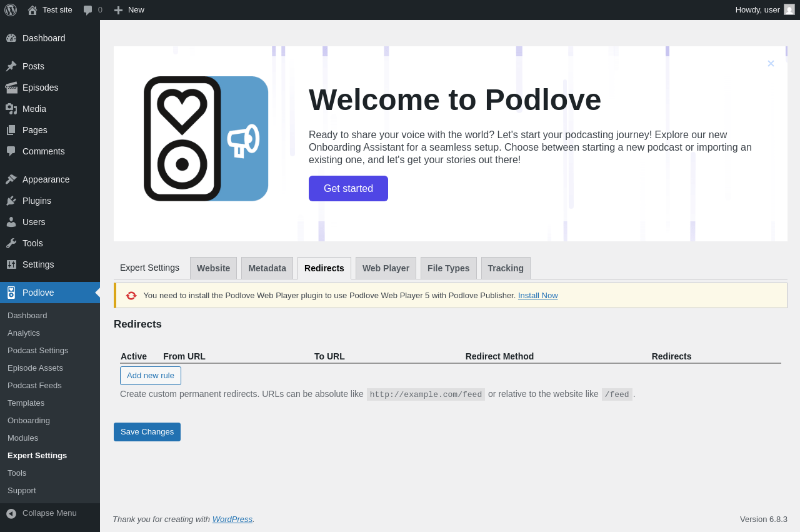Click the Get started button
The height and width of the screenshot is (532, 800).
click(348, 188)
